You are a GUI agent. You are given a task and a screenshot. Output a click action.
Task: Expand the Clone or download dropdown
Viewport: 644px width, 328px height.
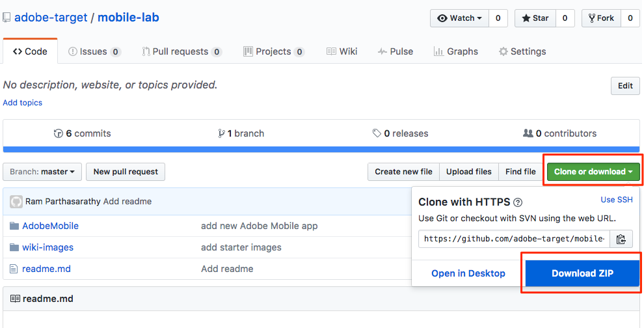[593, 172]
